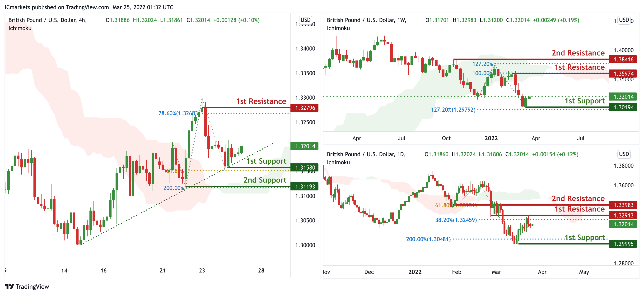Open the USD currency selector on daily chart
This screenshot has width=644, height=295.
pyautogui.click(x=624, y=154)
